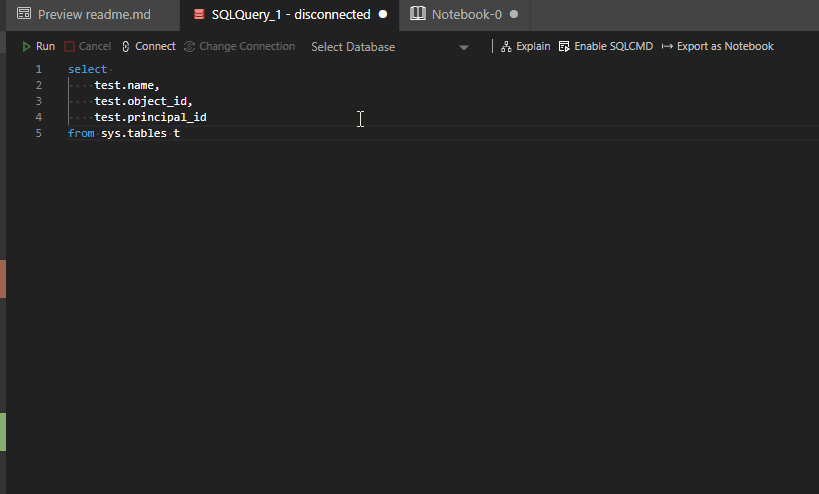
Task: Click 'test.object_id,' on line 3
Action: pos(144,101)
